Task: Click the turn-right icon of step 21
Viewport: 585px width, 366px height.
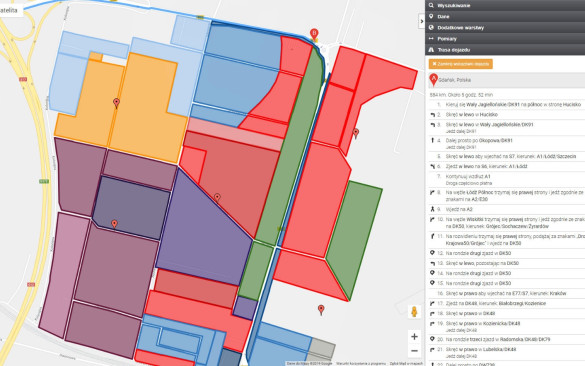Action: click(x=432, y=350)
